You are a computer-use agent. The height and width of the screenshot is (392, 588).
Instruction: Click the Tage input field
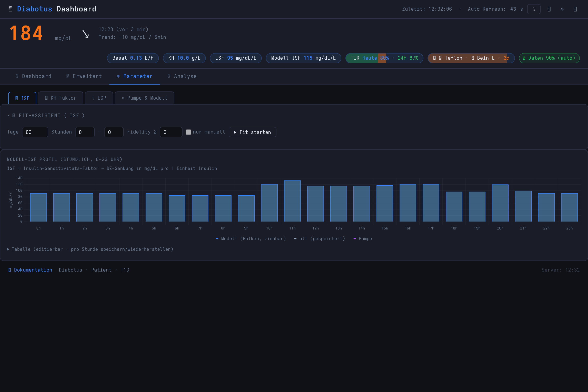35,132
